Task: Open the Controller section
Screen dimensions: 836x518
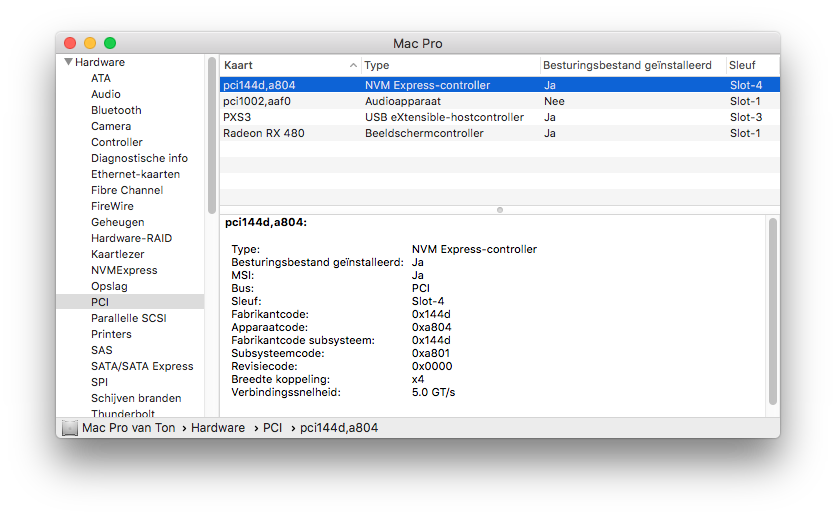Action: (x=117, y=142)
